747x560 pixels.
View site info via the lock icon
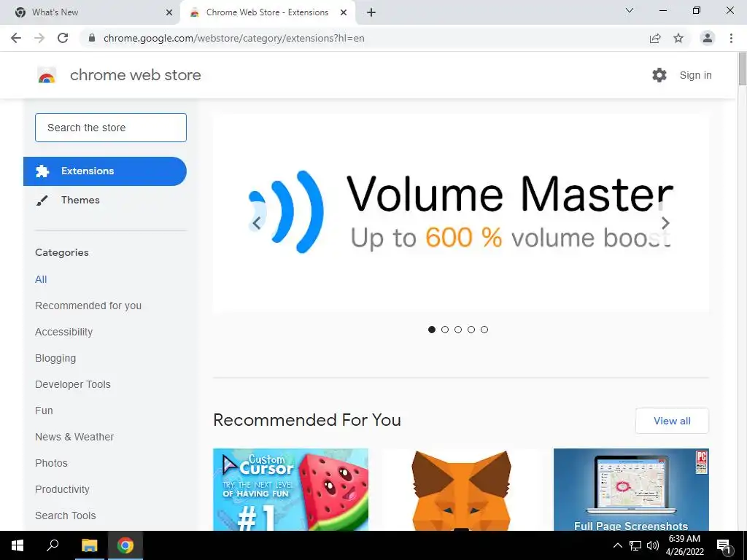tap(92, 38)
